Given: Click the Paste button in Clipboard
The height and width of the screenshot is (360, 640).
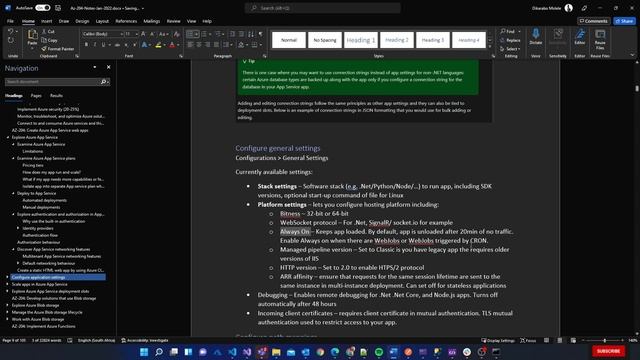Looking at the screenshot, I should pos(32,38).
